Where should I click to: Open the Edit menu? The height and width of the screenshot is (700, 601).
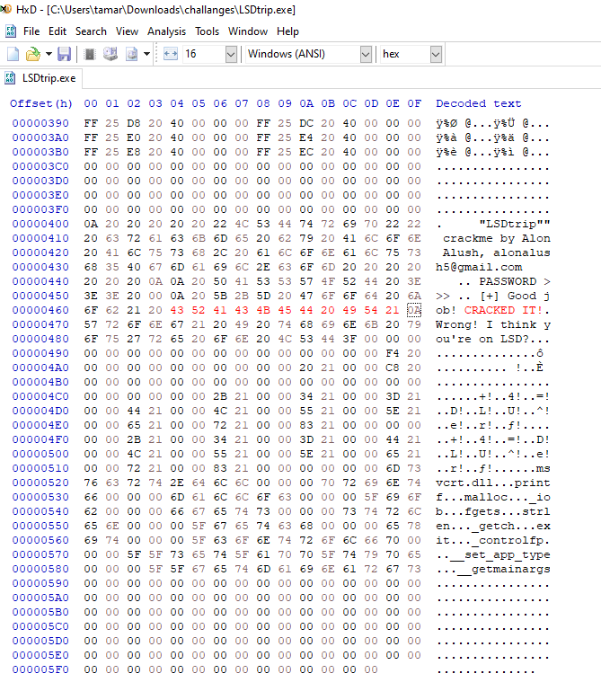57,31
